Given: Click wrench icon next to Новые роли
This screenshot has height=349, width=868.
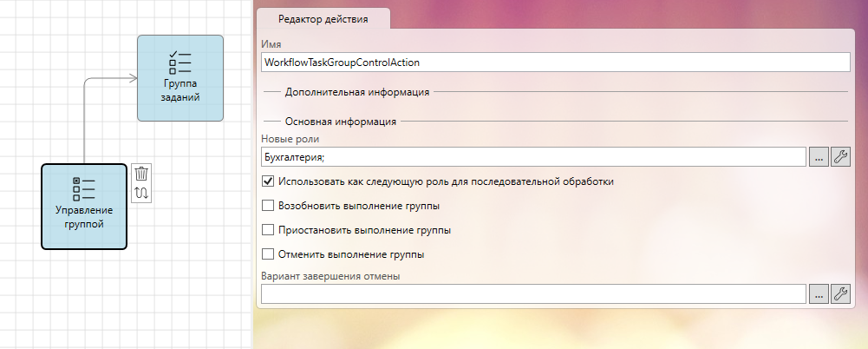Looking at the screenshot, I should [x=840, y=157].
